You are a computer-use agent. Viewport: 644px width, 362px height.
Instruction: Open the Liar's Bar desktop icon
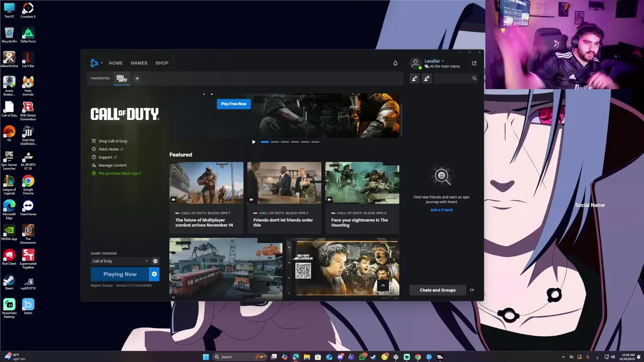coord(28,60)
